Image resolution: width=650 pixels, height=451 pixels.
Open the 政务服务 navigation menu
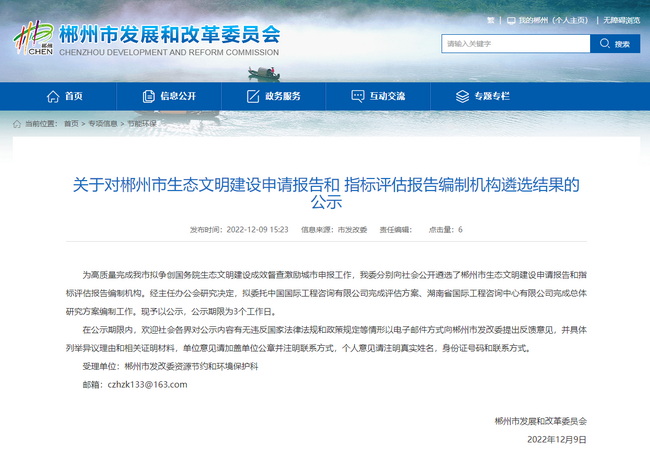[x=283, y=96]
